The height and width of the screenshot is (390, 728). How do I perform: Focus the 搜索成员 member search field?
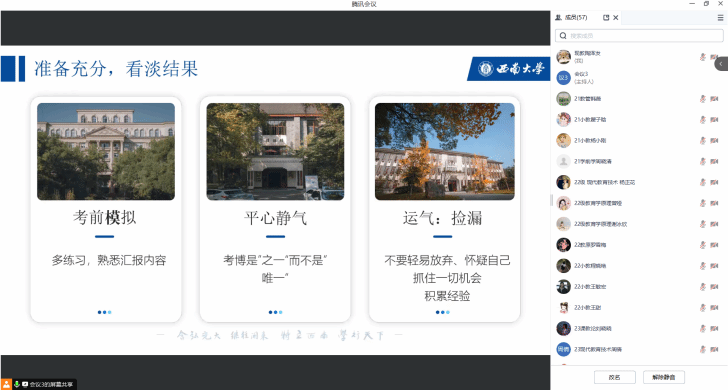coord(639,36)
